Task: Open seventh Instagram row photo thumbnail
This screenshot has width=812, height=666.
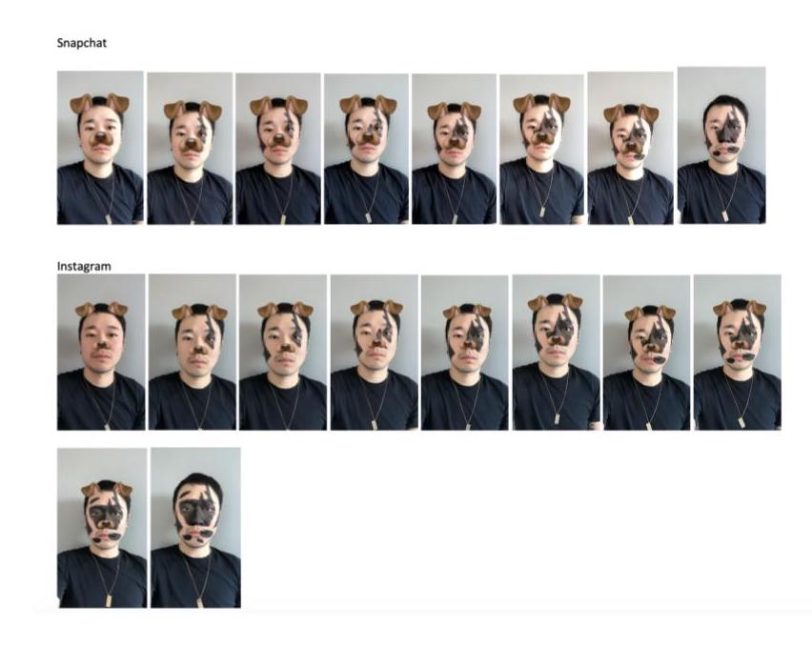Action: (647, 353)
